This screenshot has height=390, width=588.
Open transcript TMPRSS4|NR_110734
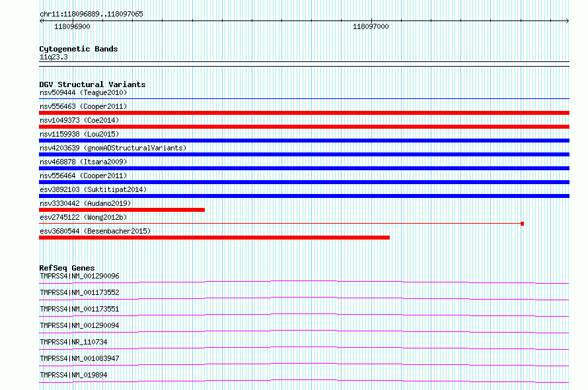(x=73, y=342)
